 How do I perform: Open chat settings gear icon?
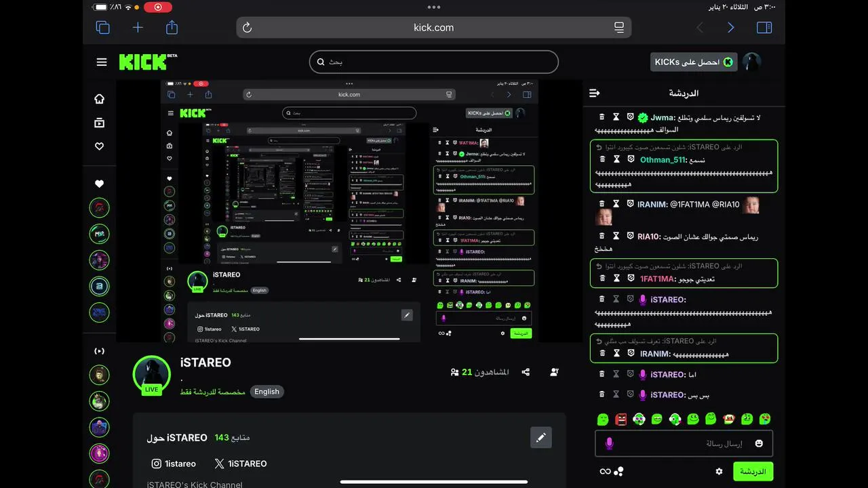[719, 471]
